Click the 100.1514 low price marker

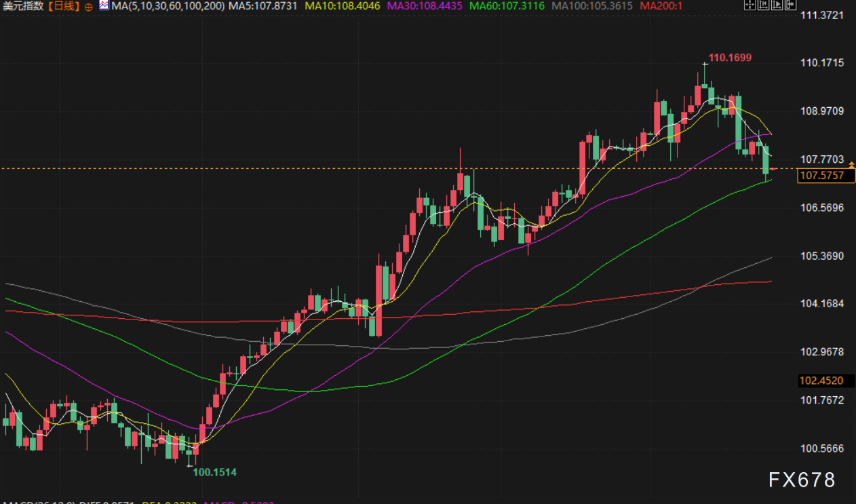215,471
